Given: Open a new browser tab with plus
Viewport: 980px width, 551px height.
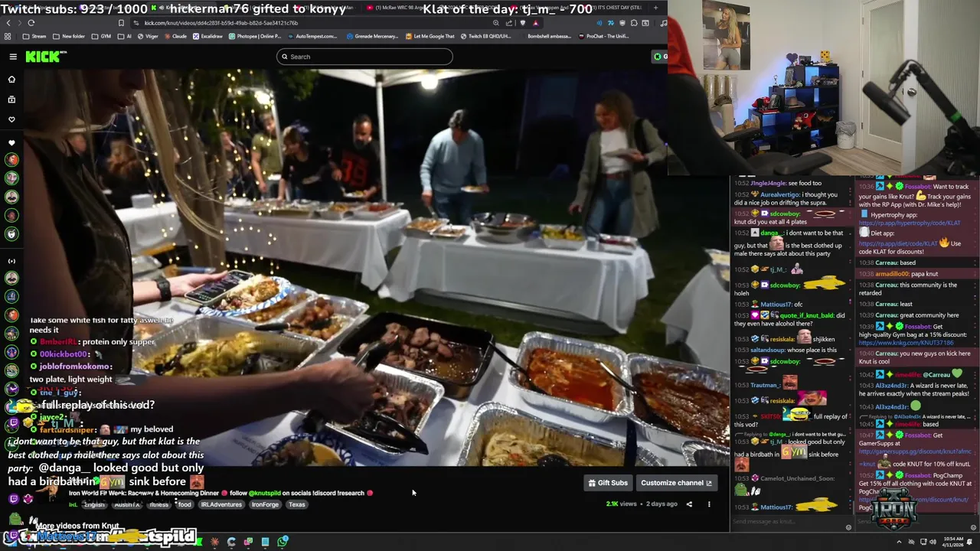Looking at the screenshot, I should click(655, 8).
